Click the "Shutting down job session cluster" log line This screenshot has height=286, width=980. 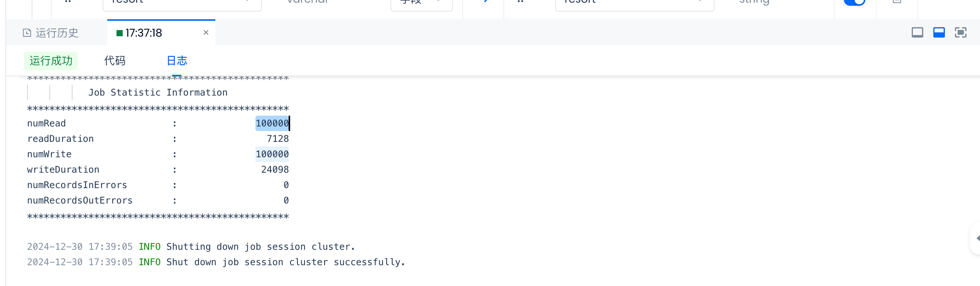click(x=260, y=247)
